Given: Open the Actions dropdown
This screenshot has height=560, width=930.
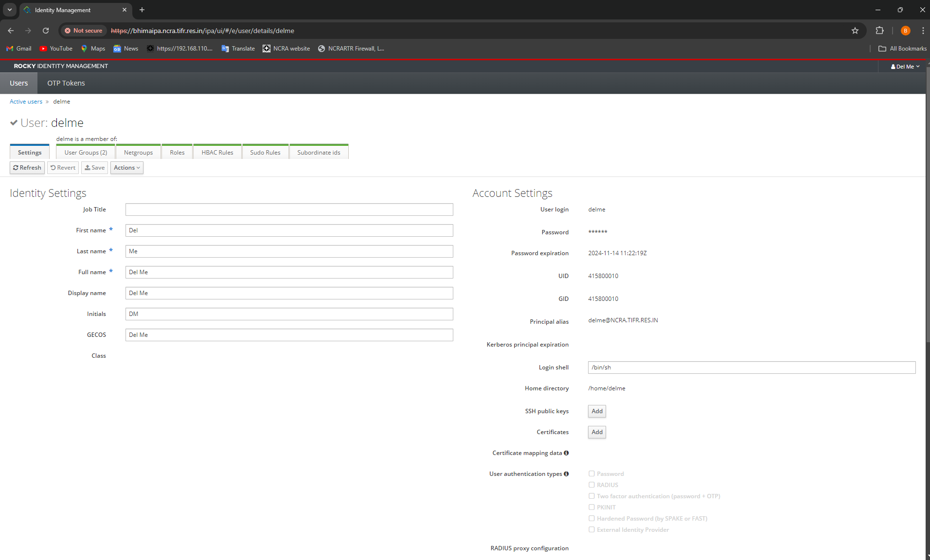Looking at the screenshot, I should (x=127, y=168).
